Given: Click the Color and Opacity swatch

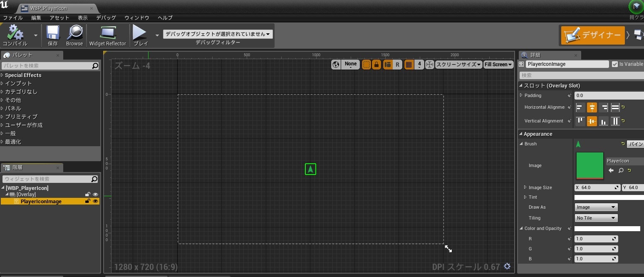Looking at the screenshot, I should pyautogui.click(x=607, y=229).
